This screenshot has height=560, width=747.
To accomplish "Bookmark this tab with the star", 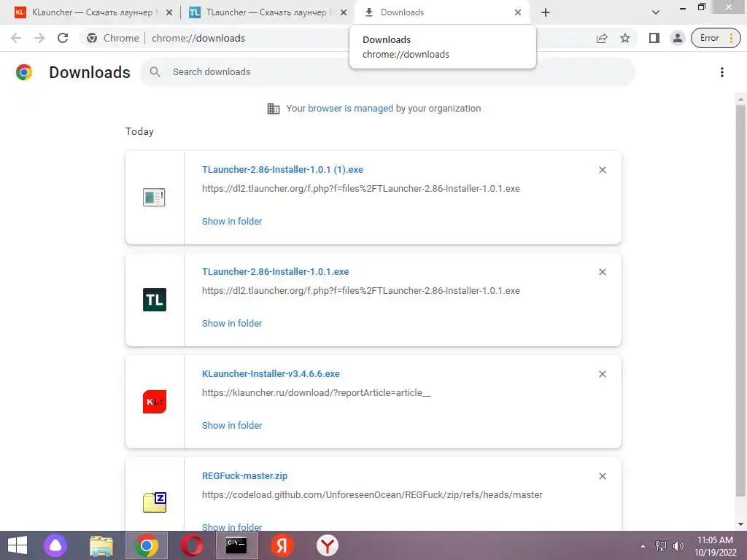I will tap(625, 38).
